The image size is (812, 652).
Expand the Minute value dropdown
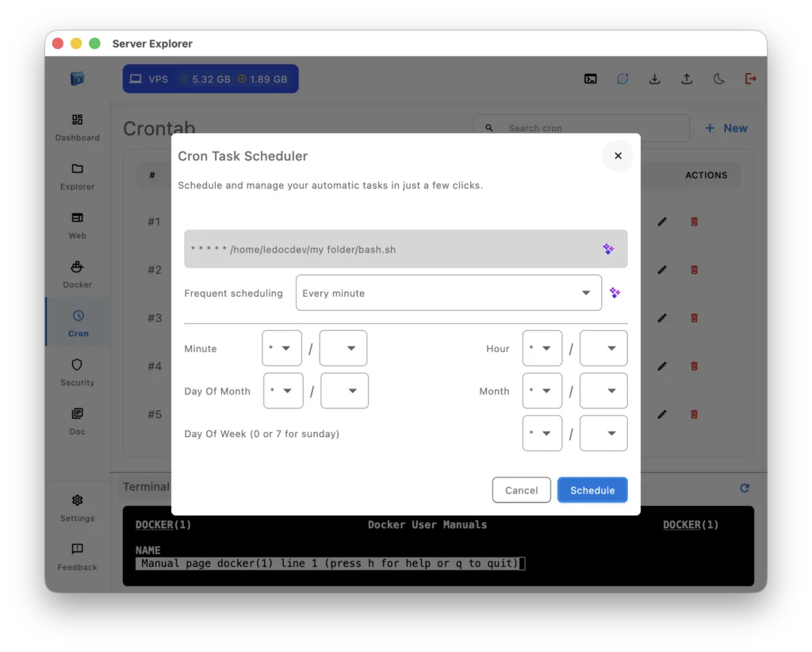coord(282,347)
